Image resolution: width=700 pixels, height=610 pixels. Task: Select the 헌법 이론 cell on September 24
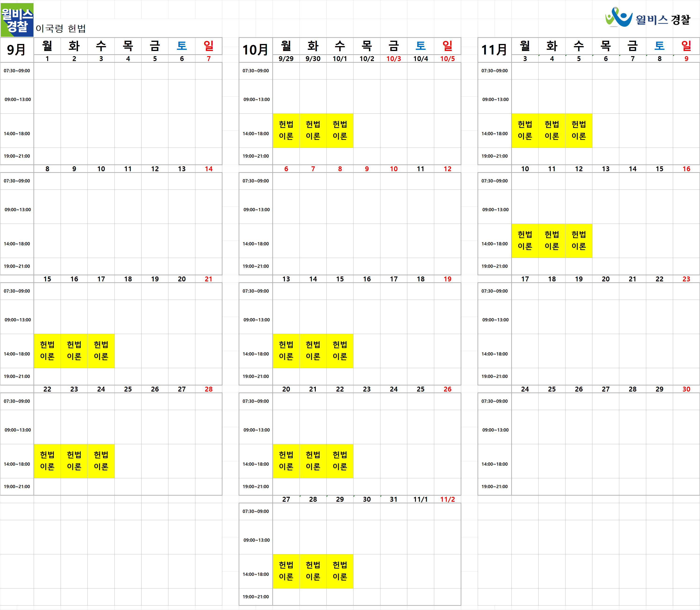coord(101,461)
